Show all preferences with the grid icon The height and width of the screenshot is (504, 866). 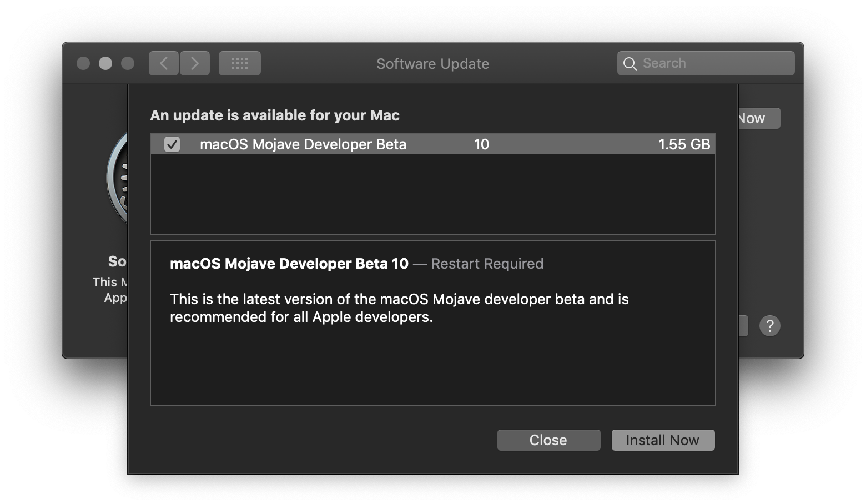(240, 63)
